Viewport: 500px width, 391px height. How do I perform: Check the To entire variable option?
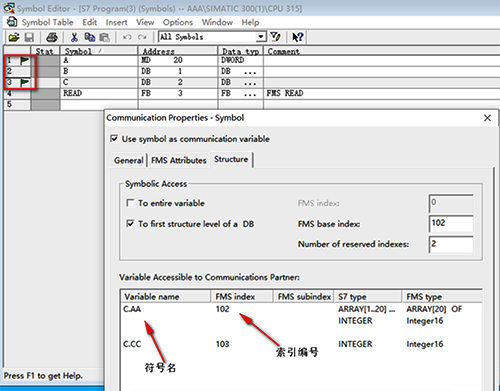coord(130,203)
